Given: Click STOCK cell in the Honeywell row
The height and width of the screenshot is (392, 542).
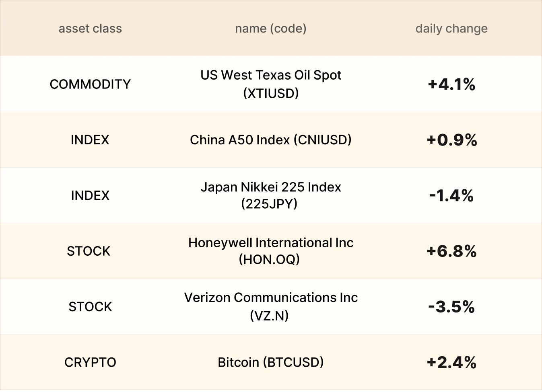Looking at the screenshot, I should tap(89, 251).
